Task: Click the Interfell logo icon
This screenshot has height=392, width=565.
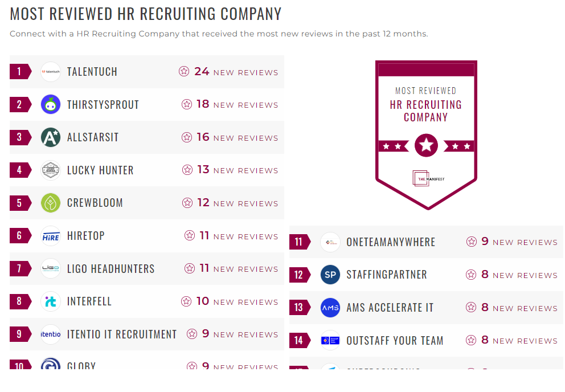Action: point(50,301)
